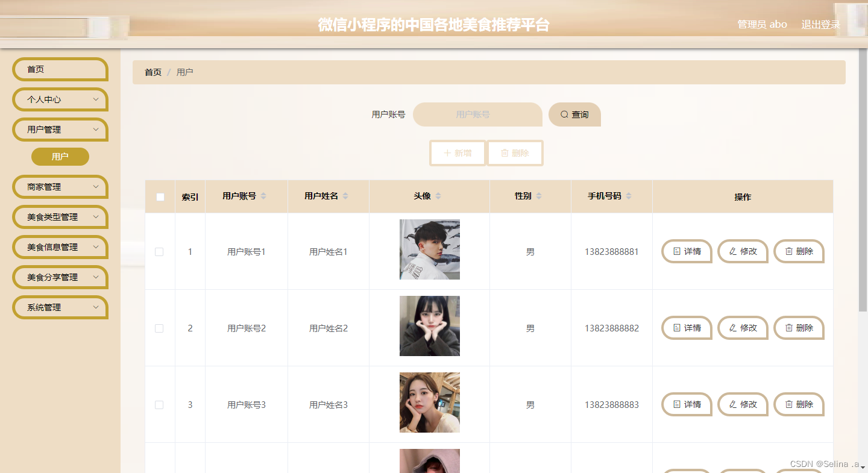Add a new user with 新增
Image resolution: width=868 pixels, height=473 pixels.
click(458, 153)
